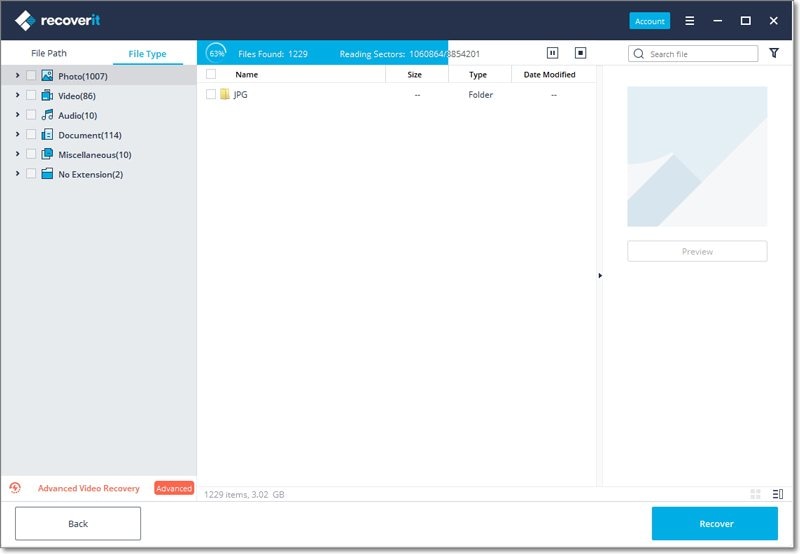This screenshot has height=554, width=800.
Task: Switch to thumbnail grid view icon
Action: click(756, 494)
